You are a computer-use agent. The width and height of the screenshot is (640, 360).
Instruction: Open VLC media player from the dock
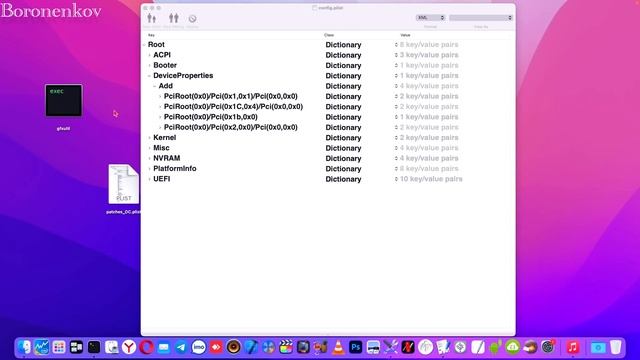(338, 347)
